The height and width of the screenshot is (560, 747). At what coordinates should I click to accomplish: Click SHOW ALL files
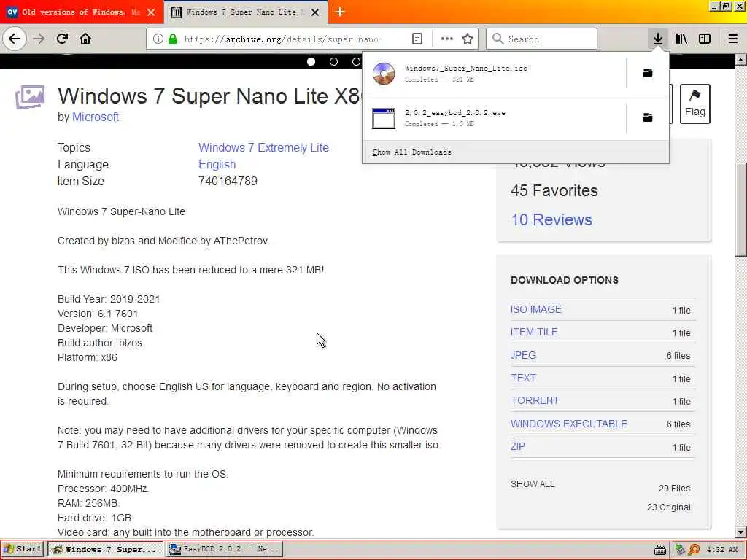coord(533,484)
